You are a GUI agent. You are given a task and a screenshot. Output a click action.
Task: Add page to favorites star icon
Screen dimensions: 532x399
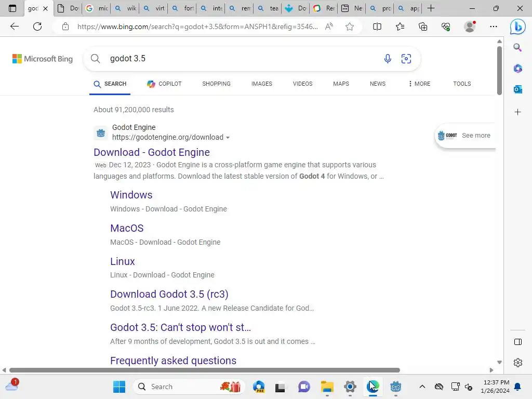tap(350, 26)
